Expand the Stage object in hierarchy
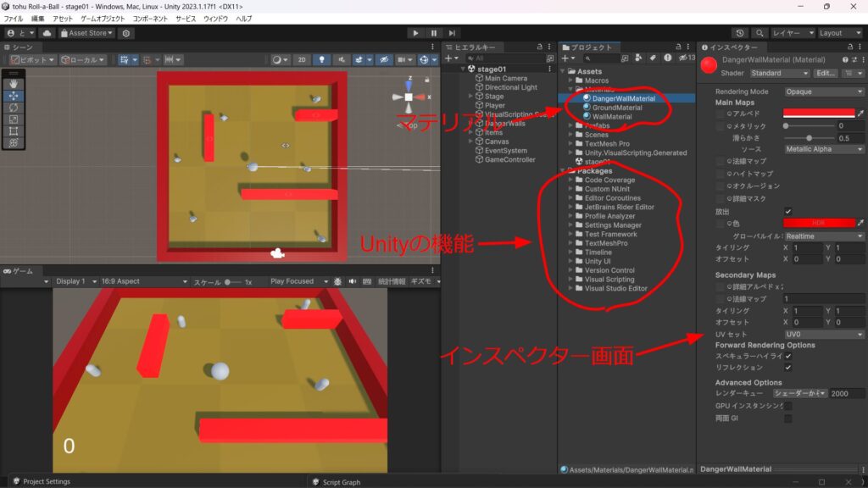This screenshot has width=868, height=488. pos(471,97)
